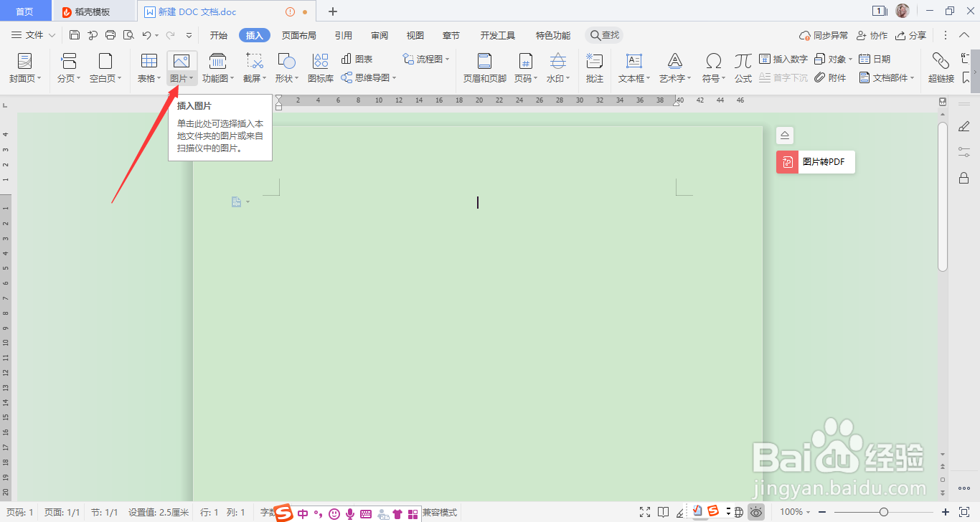Viewport: 980px width, 522px height.
Task: Insert the Date (日期)
Action: click(x=875, y=59)
